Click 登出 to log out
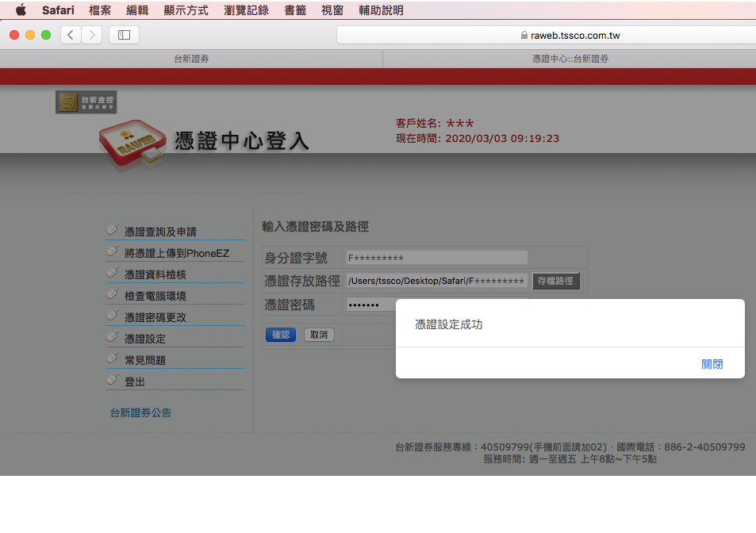Screen dimensions: 756x533 coord(135,382)
